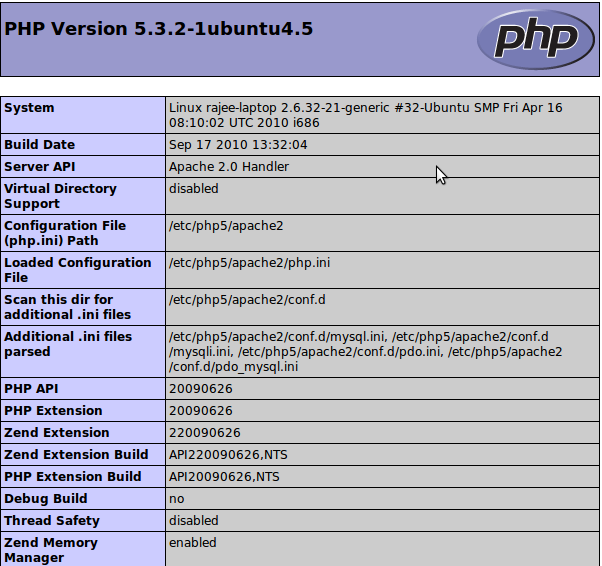Viewport: 602px width, 566px height.
Task: Select the parsed mysql.ini files list value
Action: point(366,352)
